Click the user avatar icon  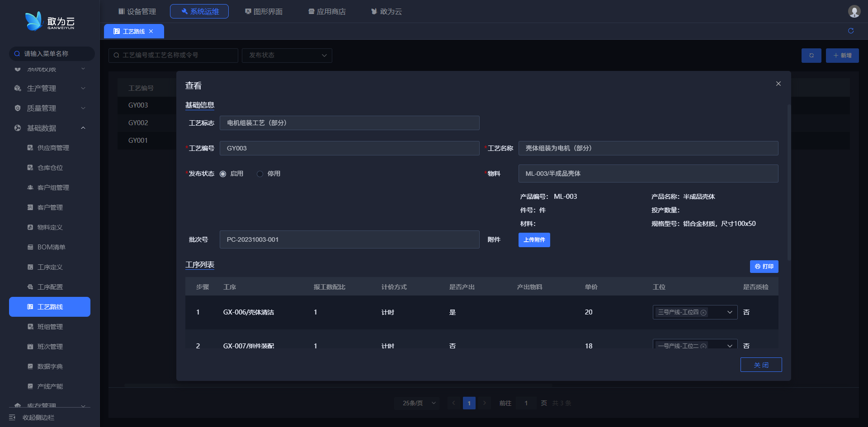tap(854, 11)
